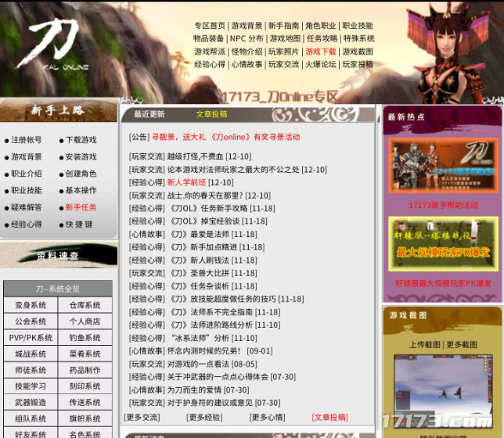
Task: Go to 火爆论坛 forum
Action: click(x=321, y=64)
